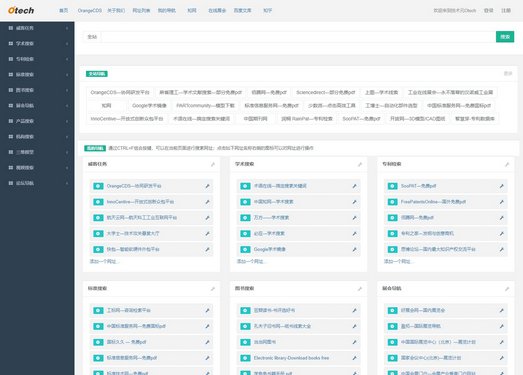Screen dimensions: 523x375
Task: Click 必应—学术搜索 row text
Action: [x=269, y=234]
